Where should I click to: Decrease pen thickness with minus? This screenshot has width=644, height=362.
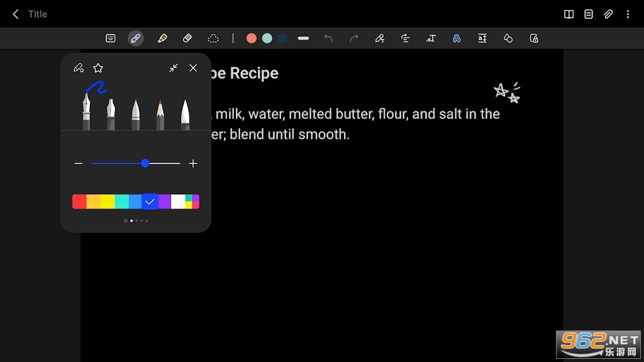click(x=79, y=163)
